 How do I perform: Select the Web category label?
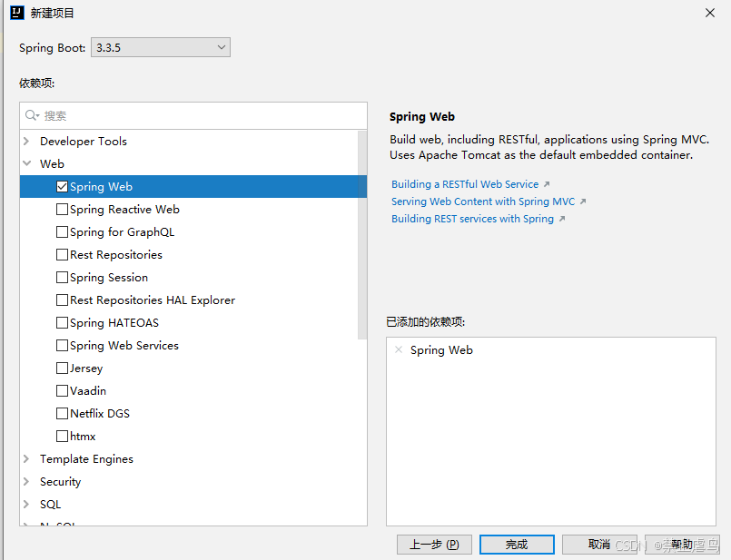[x=52, y=164]
